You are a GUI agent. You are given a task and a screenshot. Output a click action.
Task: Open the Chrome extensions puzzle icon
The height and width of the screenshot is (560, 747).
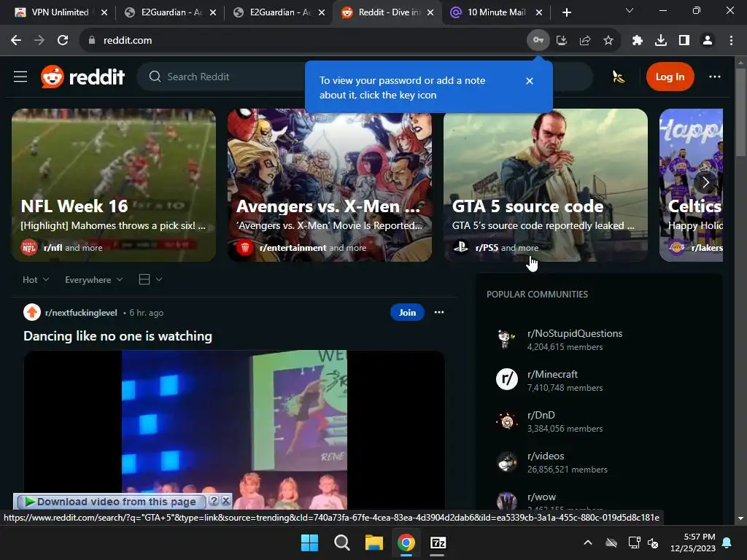[638, 41]
